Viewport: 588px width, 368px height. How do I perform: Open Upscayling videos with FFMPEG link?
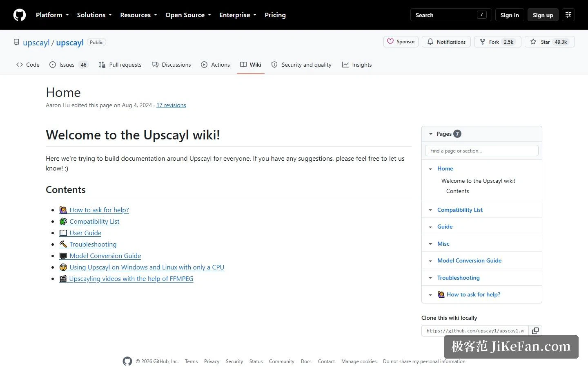pyautogui.click(x=126, y=278)
